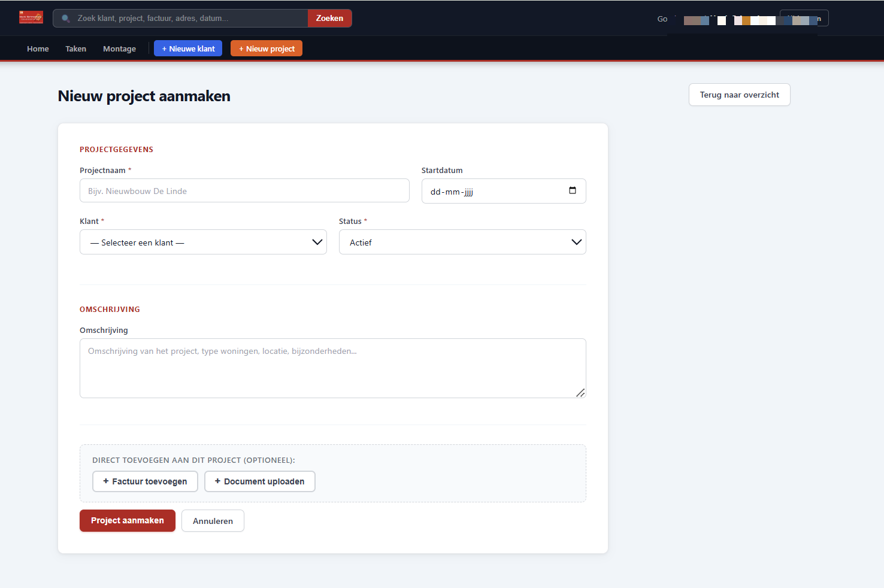Expand the Status dropdown chevron
Viewport: 884px width, 588px height.
(x=577, y=242)
